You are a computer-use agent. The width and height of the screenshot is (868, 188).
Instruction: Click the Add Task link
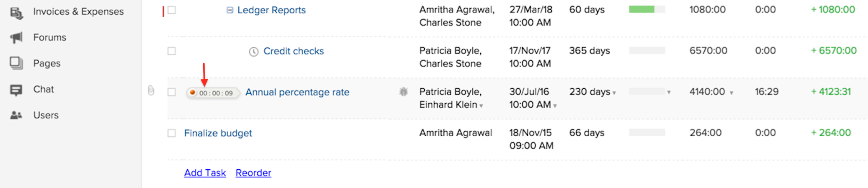pyautogui.click(x=205, y=173)
